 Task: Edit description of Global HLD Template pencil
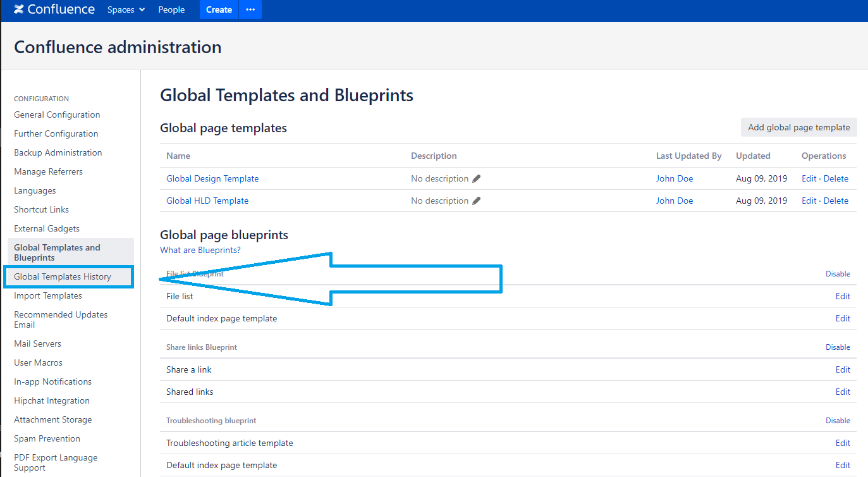(477, 201)
